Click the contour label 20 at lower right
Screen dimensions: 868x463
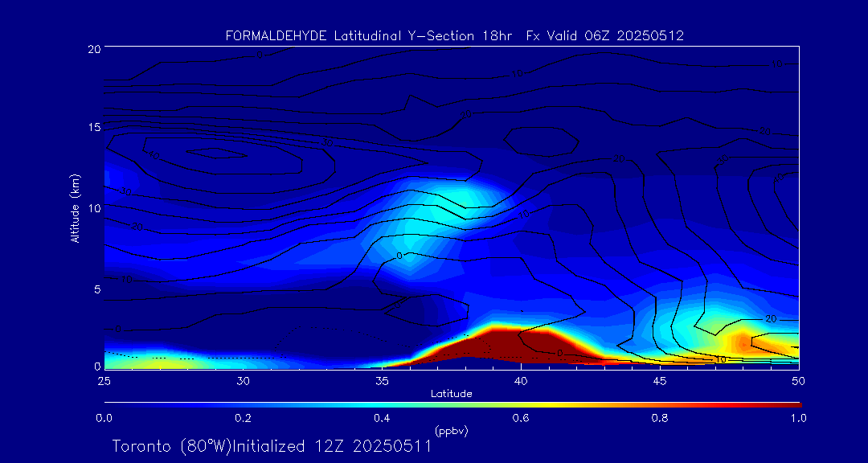[771, 319]
